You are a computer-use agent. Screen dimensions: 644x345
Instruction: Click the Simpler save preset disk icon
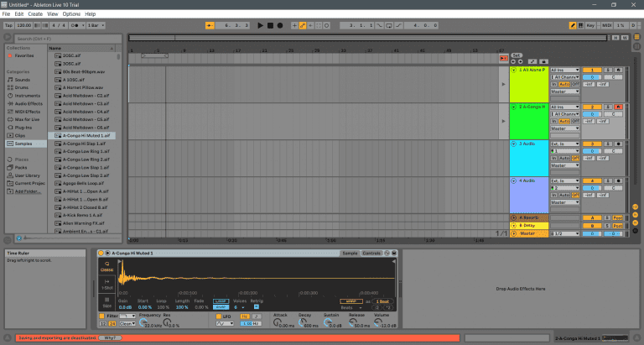point(394,254)
